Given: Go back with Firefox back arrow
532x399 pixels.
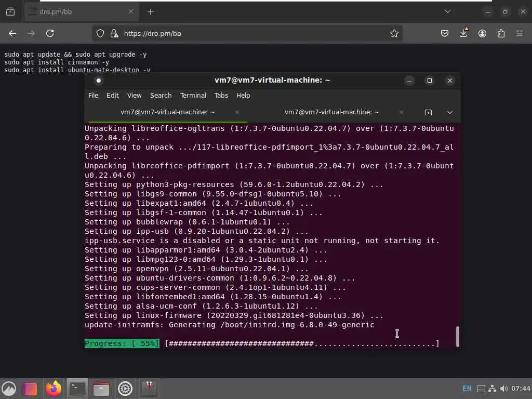Looking at the screenshot, I should [x=12, y=33].
